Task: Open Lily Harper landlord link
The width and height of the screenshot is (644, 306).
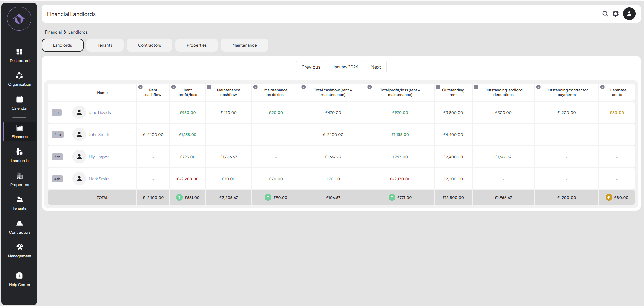Action: coord(99,157)
